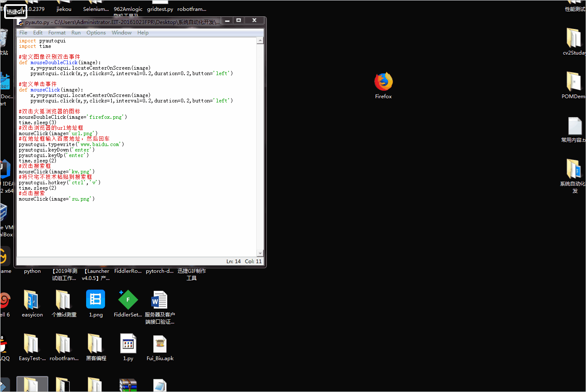This screenshot has height=392, width=586.
Task: Open the FiddlerSetup installer icon
Action: pyautogui.click(x=128, y=299)
